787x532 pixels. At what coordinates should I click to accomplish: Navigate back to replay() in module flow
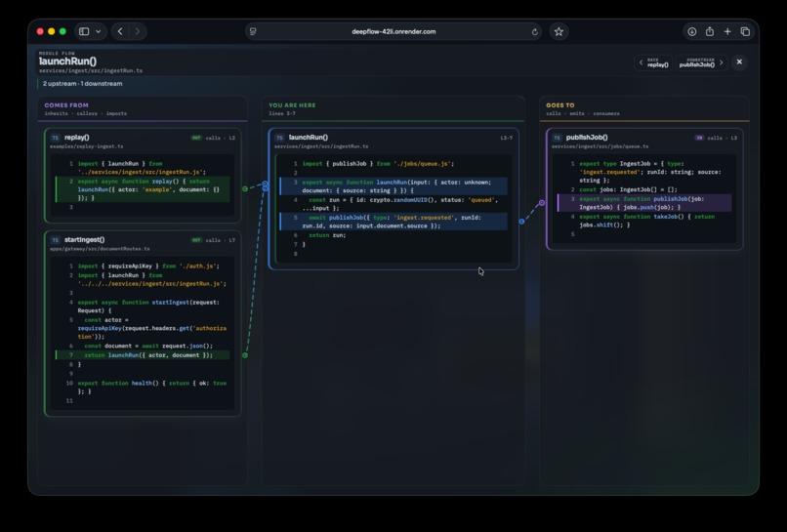pyautogui.click(x=653, y=62)
